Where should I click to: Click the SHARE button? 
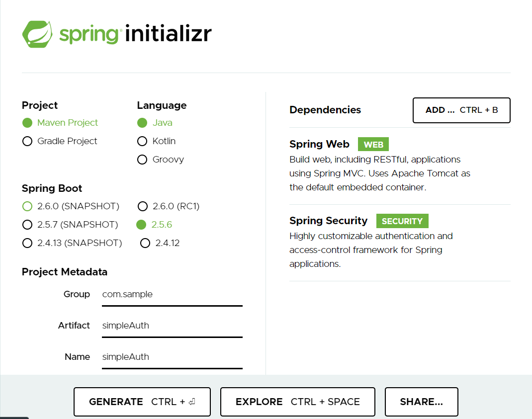(421, 402)
